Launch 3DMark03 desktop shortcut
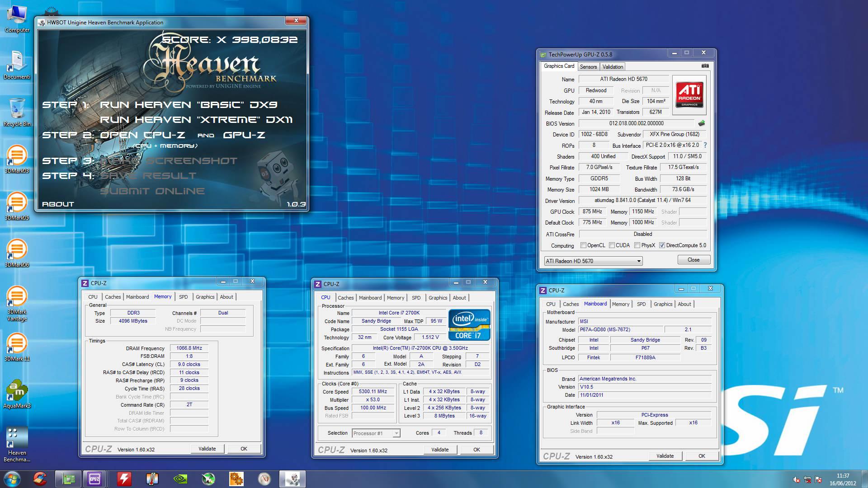The height and width of the screenshot is (488, 868). (x=17, y=160)
